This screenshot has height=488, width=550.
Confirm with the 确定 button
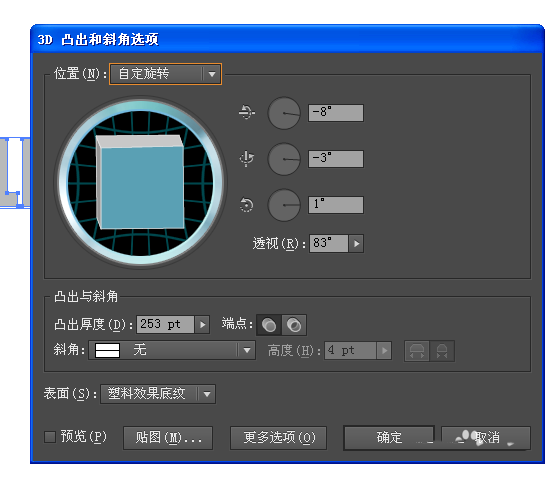coord(389,438)
